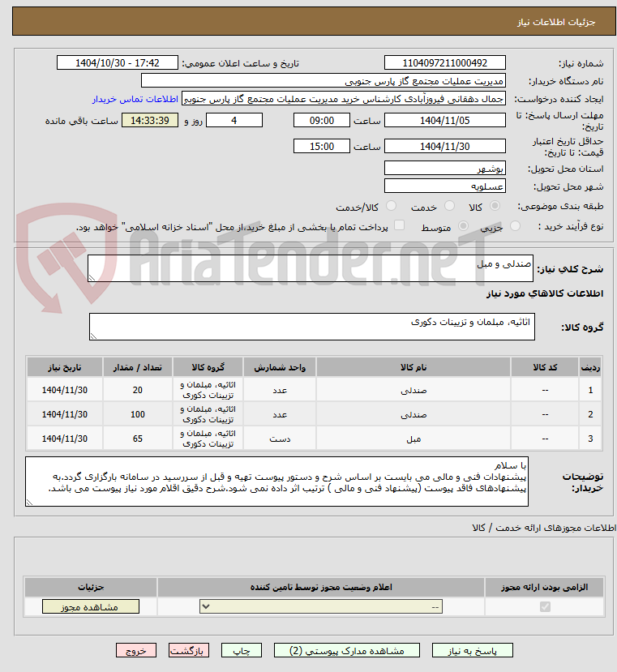The height and width of the screenshot is (672, 617).
Task: Open اعلام وضعیت مجوز dropdown
Action: tap(321, 606)
